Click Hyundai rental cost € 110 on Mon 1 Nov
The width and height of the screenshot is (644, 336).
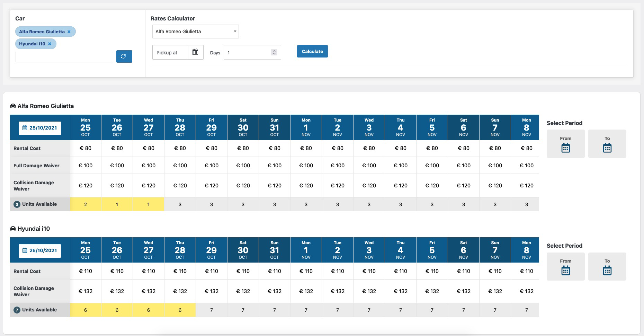coord(306,271)
